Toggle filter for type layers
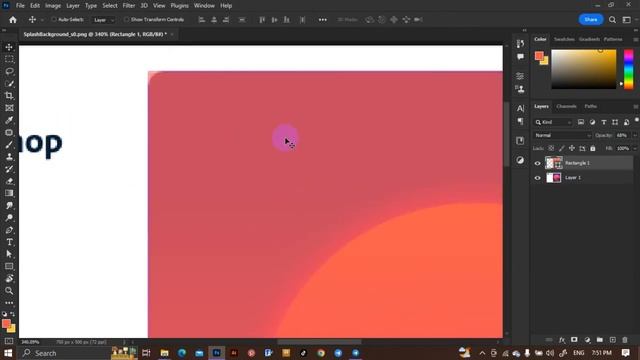The height and width of the screenshot is (360, 640). (x=604, y=122)
